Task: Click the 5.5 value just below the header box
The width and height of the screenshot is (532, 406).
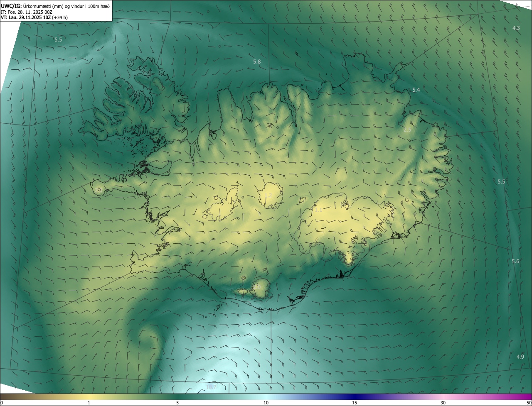Action: pyautogui.click(x=58, y=40)
